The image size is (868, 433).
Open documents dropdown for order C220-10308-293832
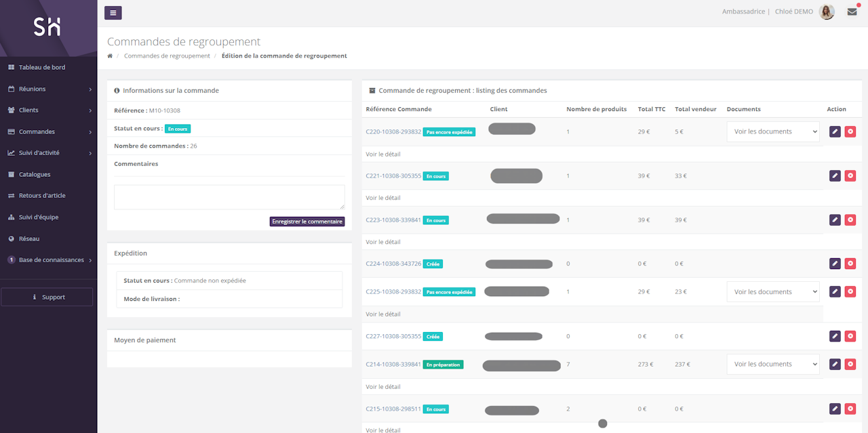click(772, 131)
